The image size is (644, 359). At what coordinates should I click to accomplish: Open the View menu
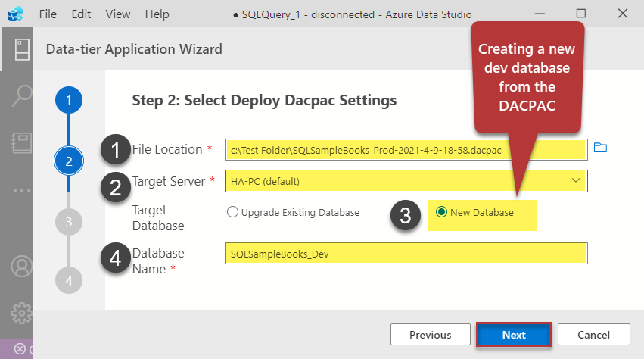point(118,14)
